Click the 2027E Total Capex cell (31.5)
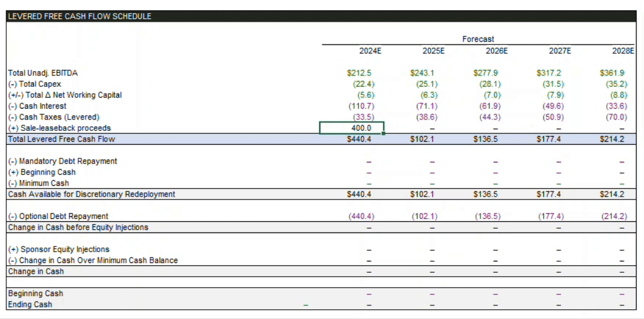Screen dimensions: 644x319 [x=552, y=84]
